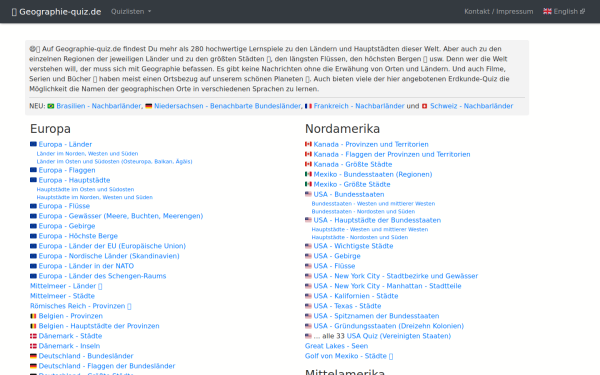
Task: Click US flag beside USA - Flüsse
Action: 308,266
